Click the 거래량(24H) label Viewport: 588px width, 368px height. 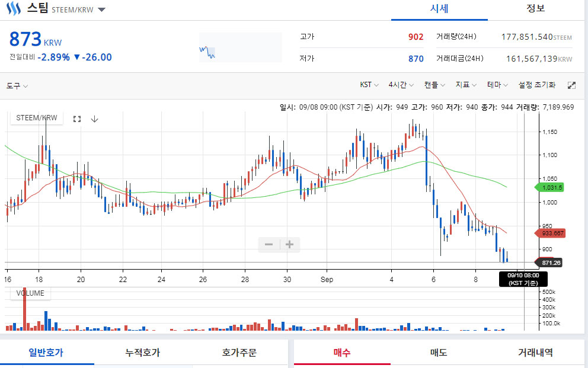point(456,36)
